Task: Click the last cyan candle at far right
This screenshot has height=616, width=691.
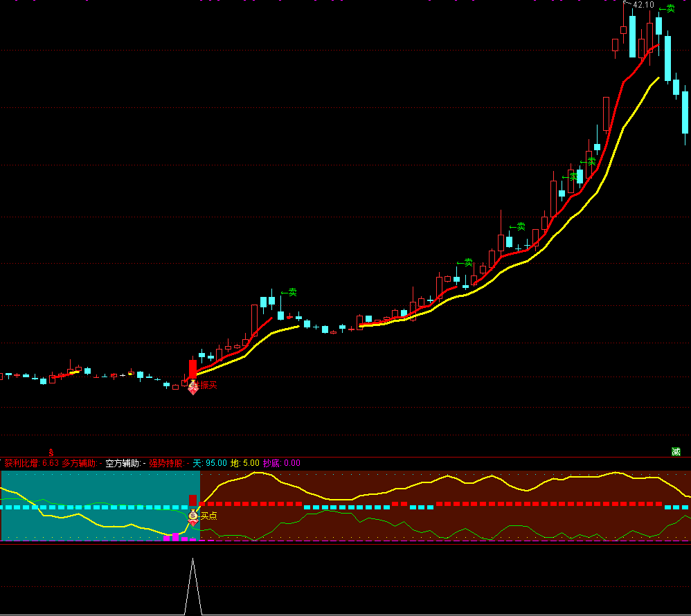Action: [685, 112]
